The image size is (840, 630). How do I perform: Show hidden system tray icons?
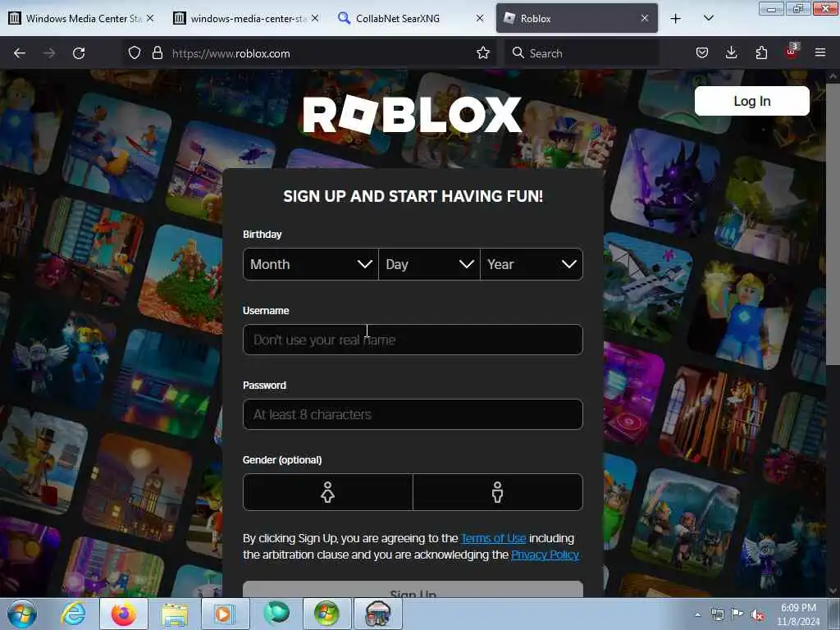click(x=697, y=614)
